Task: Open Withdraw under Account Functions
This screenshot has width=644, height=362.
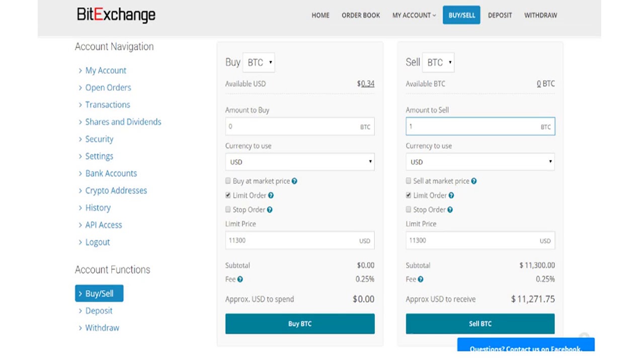Action: [x=102, y=328]
